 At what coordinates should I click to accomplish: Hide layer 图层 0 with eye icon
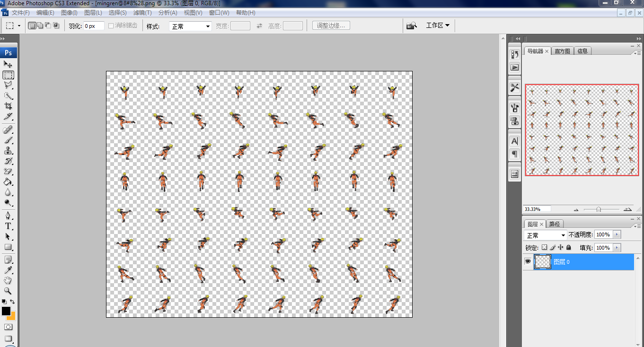[x=528, y=261]
